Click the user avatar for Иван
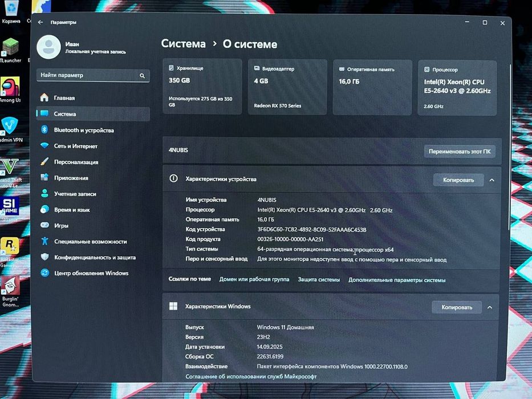 click(49, 47)
